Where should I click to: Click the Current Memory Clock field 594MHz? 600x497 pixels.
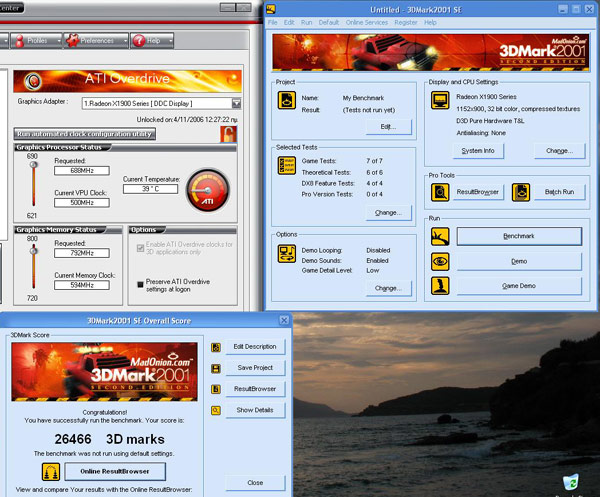82,285
